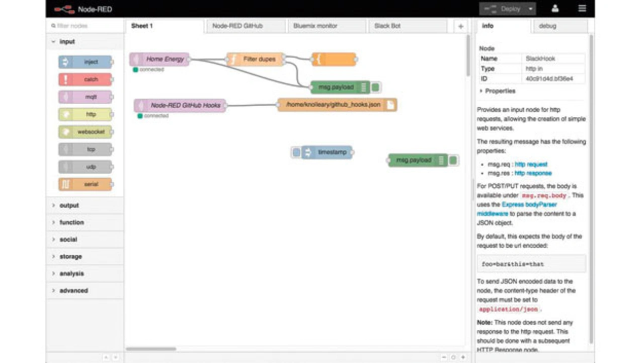The image size is (644, 363).
Task: Select the orange JSON brace node
Action: click(x=334, y=59)
